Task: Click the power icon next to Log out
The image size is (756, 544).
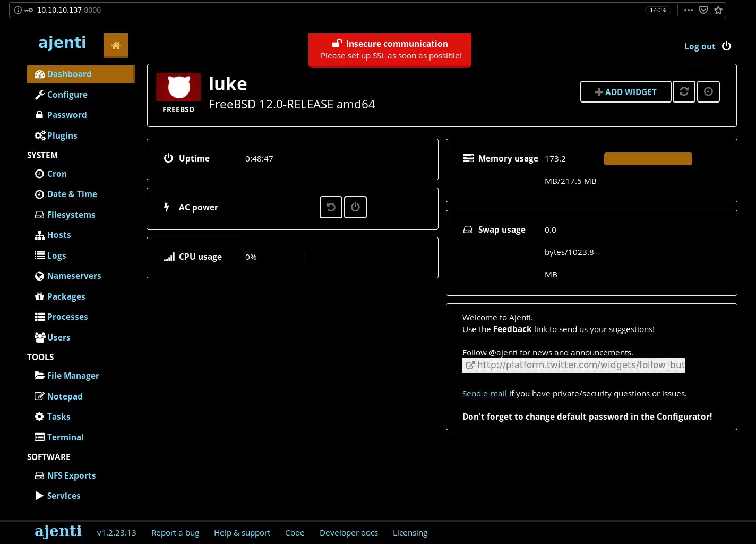Action: [726, 46]
